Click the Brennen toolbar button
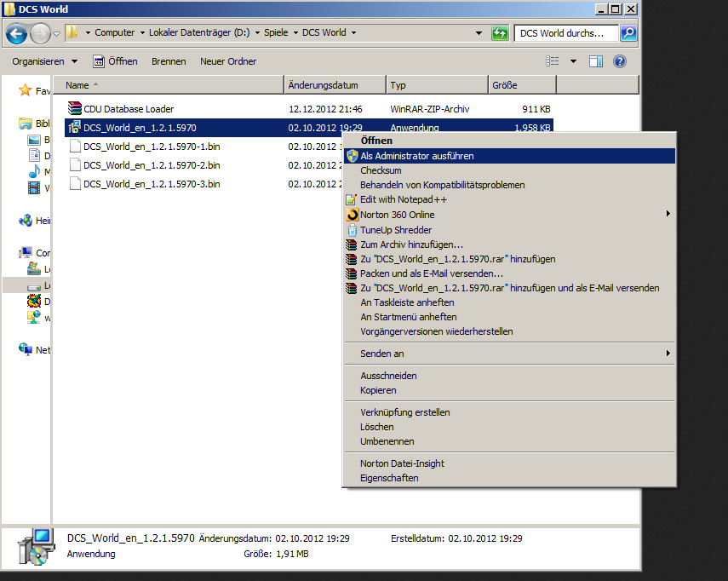This screenshot has width=728, height=581. pos(169,61)
